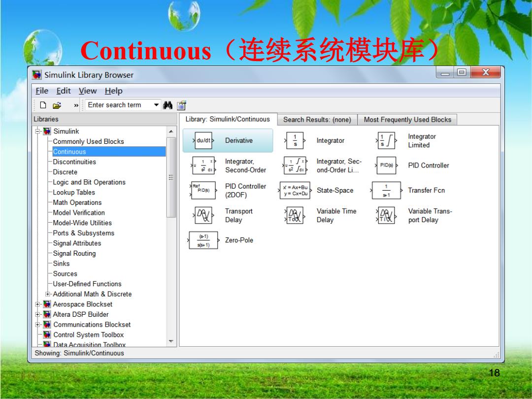Viewport: 532px width, 399px height.
Task: Click the State-Space label text
Action: pos(335,190)
